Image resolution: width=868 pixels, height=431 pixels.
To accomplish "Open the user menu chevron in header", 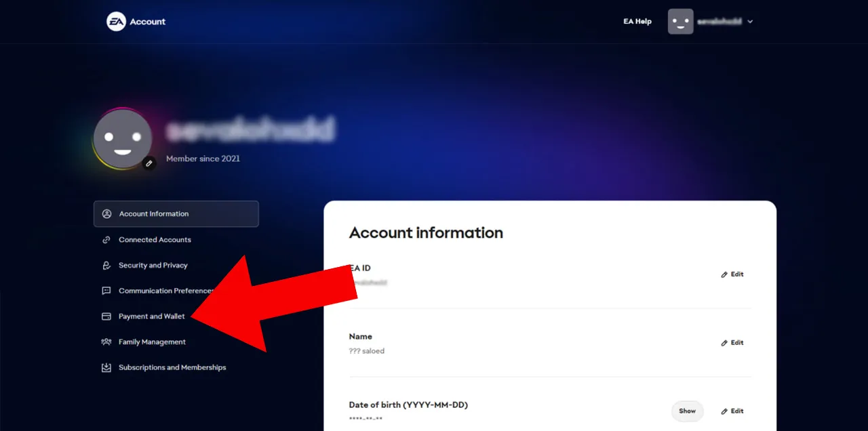I will pos(750,22).
